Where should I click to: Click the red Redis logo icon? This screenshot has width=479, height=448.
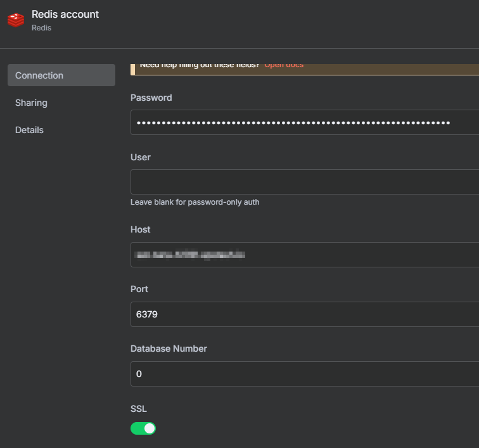tap(16, 20)
